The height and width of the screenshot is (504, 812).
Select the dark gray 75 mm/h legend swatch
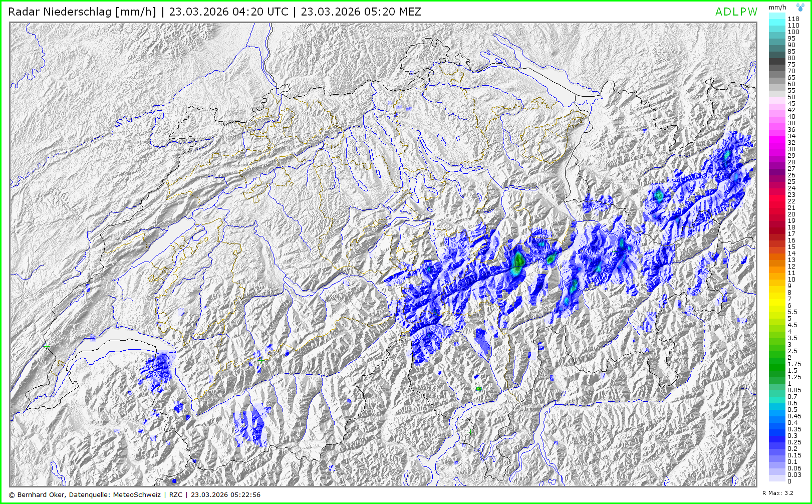(777, 64)
